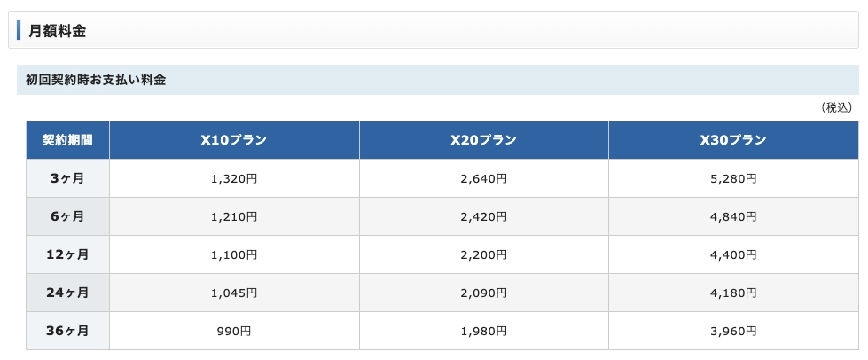
Task: Select the X30プラン column header
Action: (x=733, y=140)
